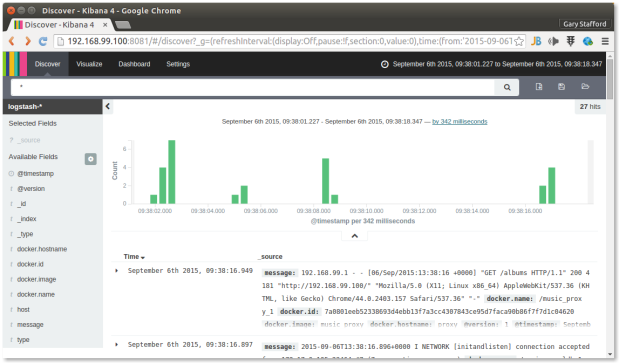Click the Kibana colored stripes logo
This screenshot has height=363, width=619.
[x=15, y=64]
